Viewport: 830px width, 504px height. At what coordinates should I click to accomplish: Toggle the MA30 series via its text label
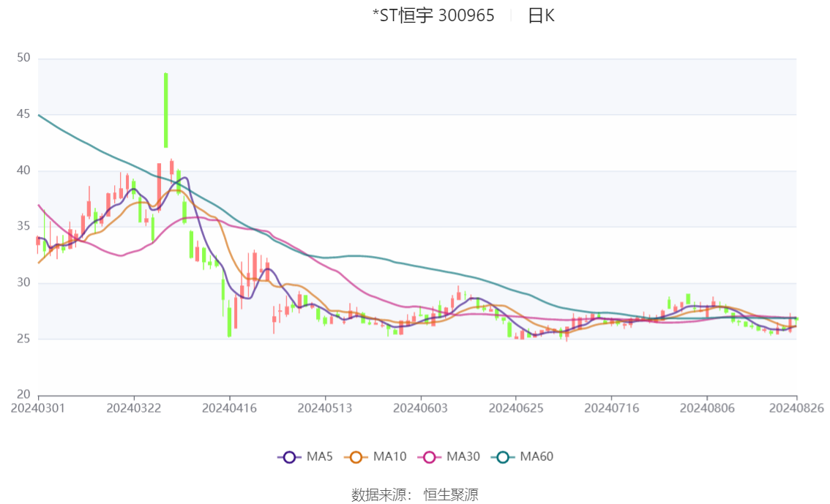[463, 457]
